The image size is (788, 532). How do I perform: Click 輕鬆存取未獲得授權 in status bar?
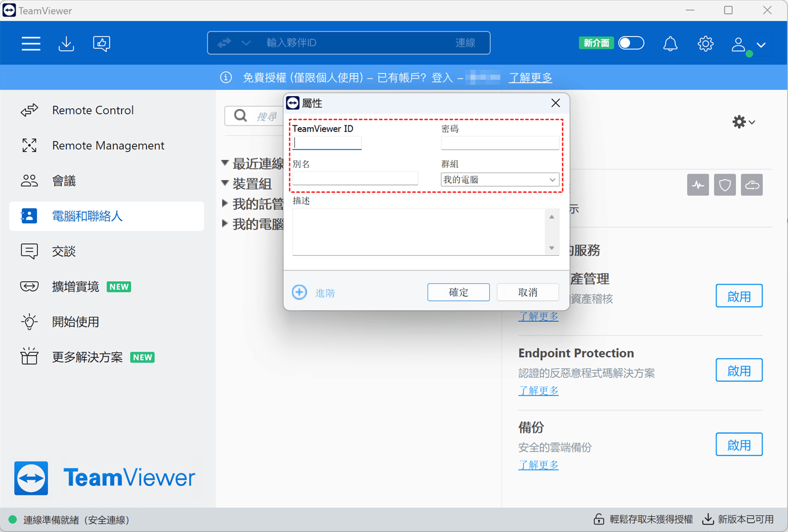(x=644, y=520)
